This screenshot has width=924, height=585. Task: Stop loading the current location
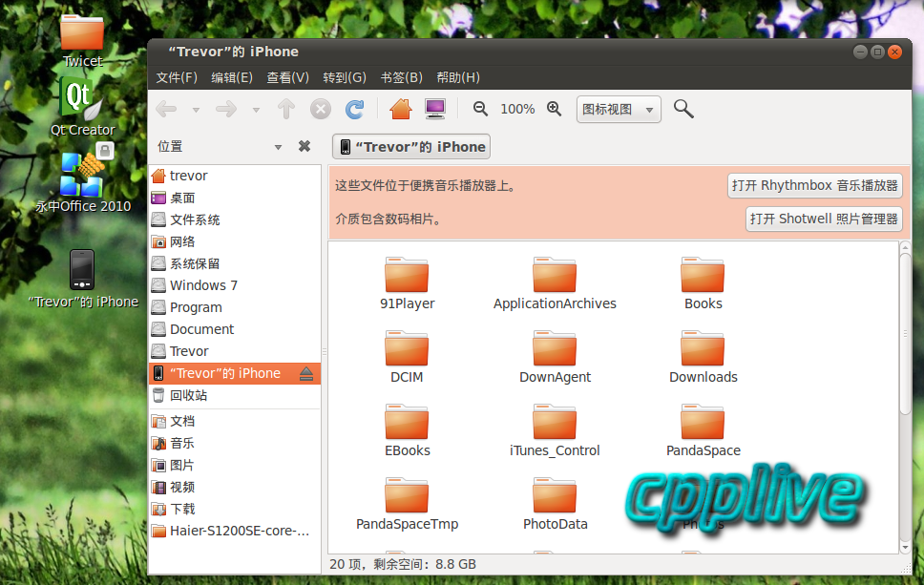[x=321, y=109]
